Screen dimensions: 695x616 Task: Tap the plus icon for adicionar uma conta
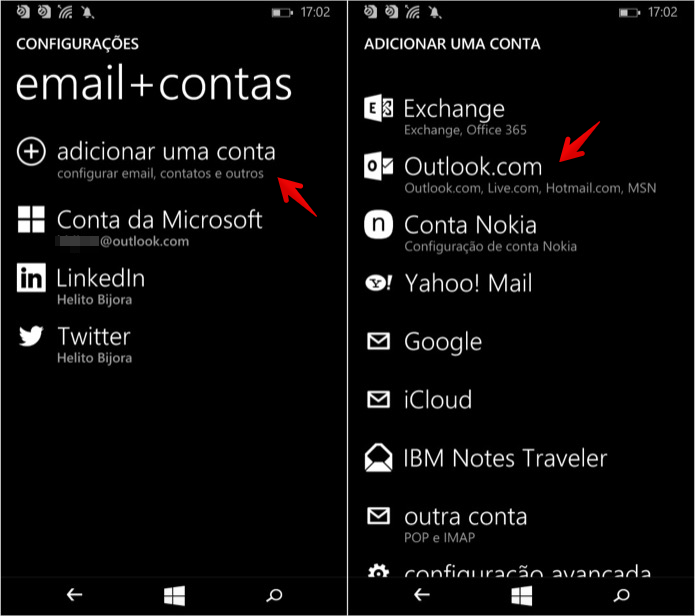click(x=31, y=152)
